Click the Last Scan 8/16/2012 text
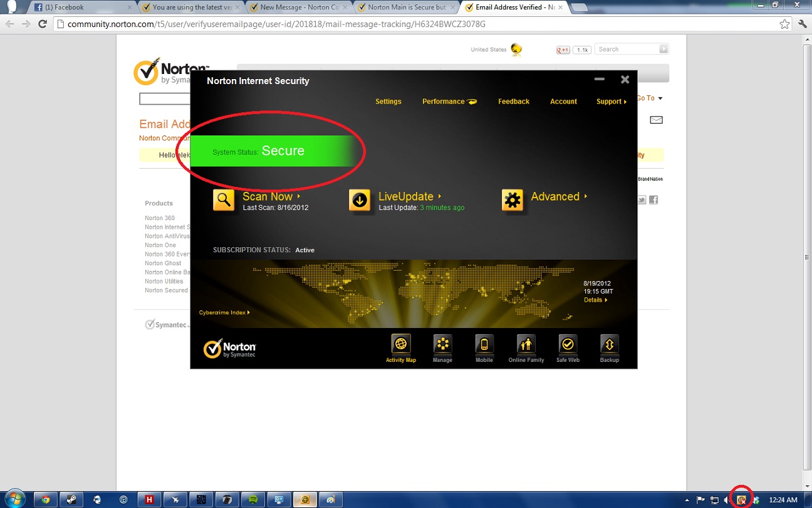Image resolution: width=812 pixels, height=508 pixels. pyautogui.click(x=276, y=208)
